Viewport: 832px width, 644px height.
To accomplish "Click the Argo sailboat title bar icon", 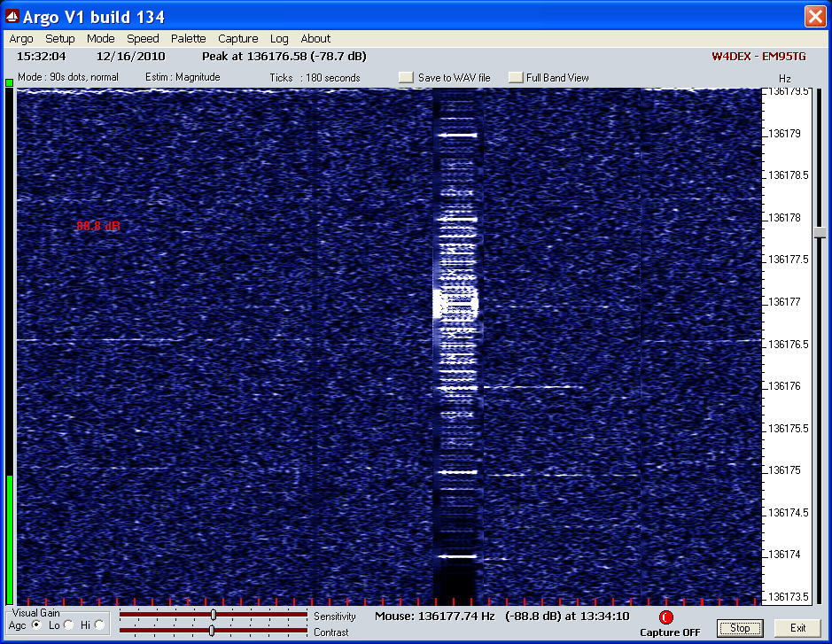I will tap(12, 17).
